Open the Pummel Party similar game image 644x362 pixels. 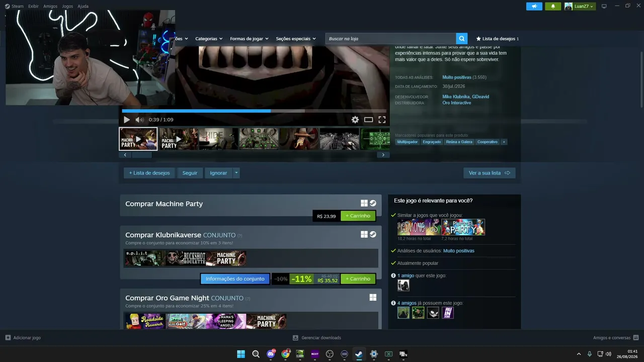pyautogui.click(x=463, y=227)
